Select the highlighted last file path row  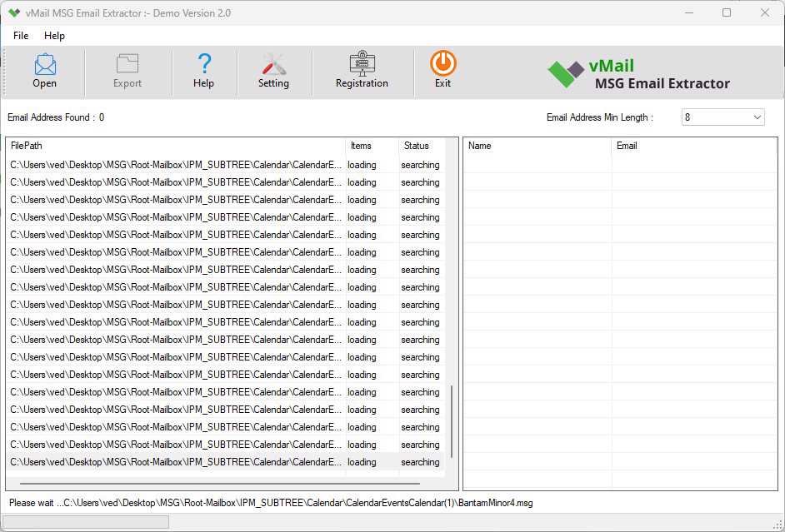pyautogui.click(x=225, y=462)
